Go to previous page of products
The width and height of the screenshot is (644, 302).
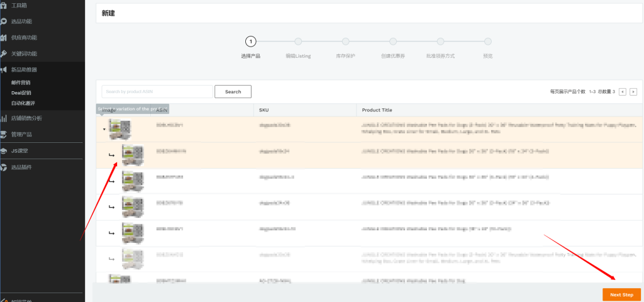pyautogui.click(x=623, y=92)
